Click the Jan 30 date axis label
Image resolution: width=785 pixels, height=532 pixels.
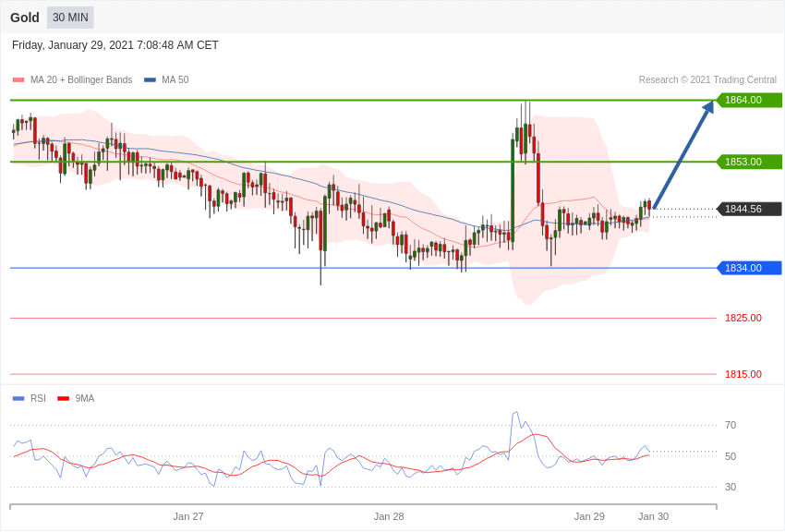tap(653, 516)
